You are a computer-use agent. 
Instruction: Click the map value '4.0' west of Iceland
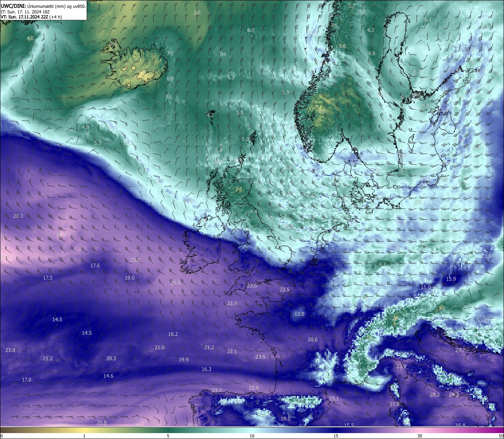click(x=30, y=38)
